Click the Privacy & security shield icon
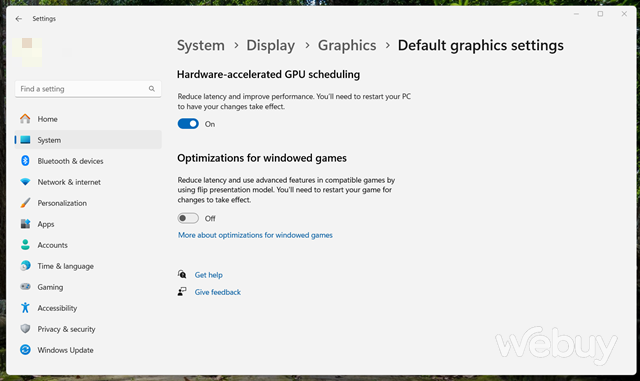This screenshot has width=640, height=381. 25,329
